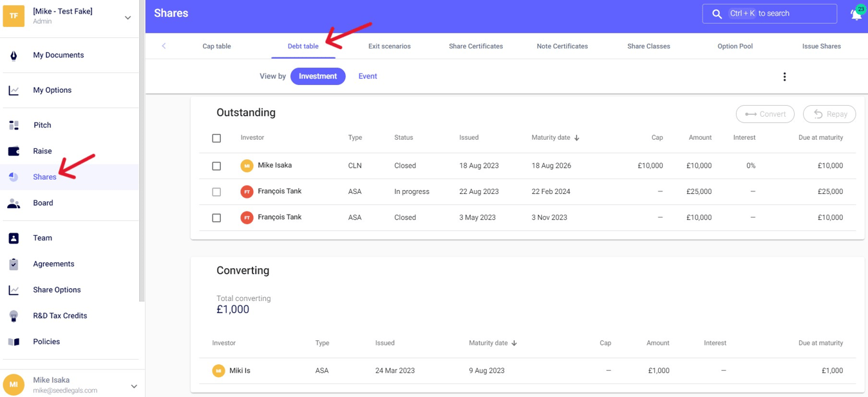Viewport: 868px width, 397px height.
Task: Expand the Mike Isaka user menu chevron
Action: click(x=134, y=386)
